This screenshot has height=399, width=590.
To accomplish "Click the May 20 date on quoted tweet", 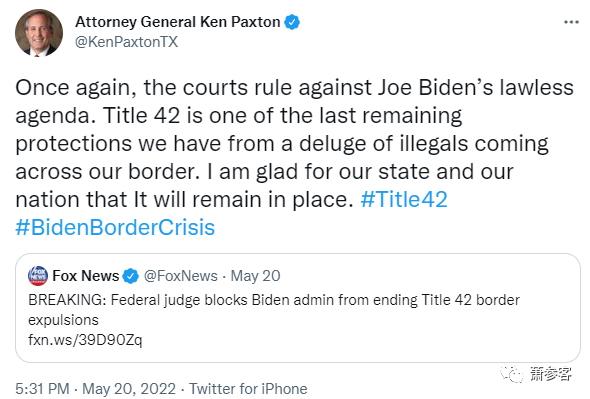I will click(255, 276).
